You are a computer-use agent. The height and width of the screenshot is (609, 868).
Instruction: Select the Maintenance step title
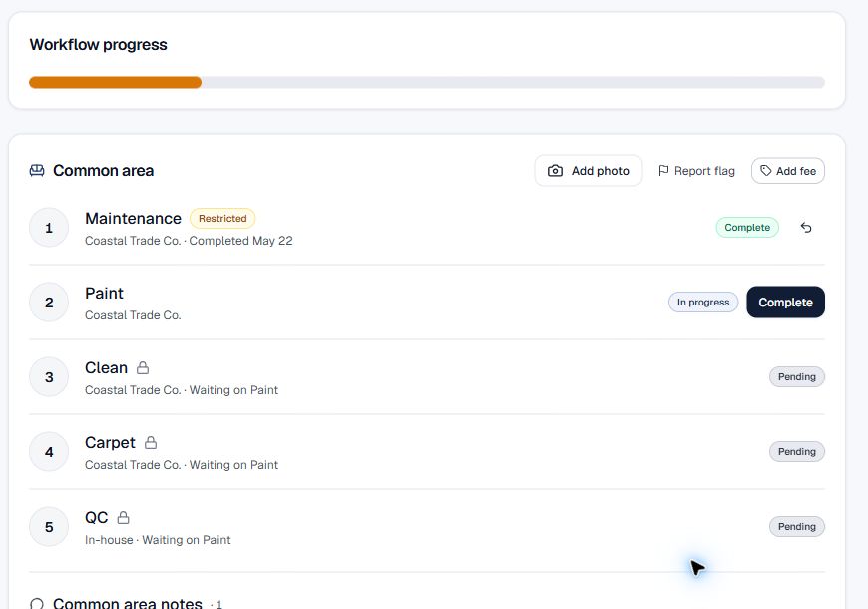pos(133,219)
